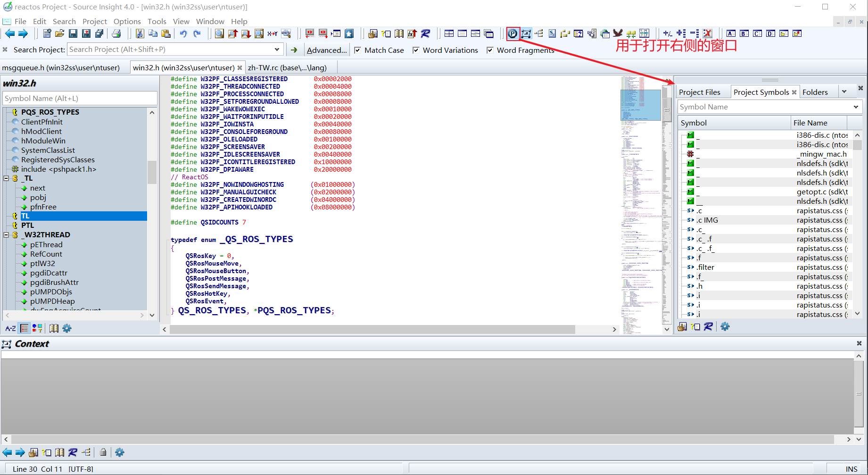Viewport: 868px width, 475px height.
Task: Click the Paste clipboard icon
Action: tap(165, 33)
